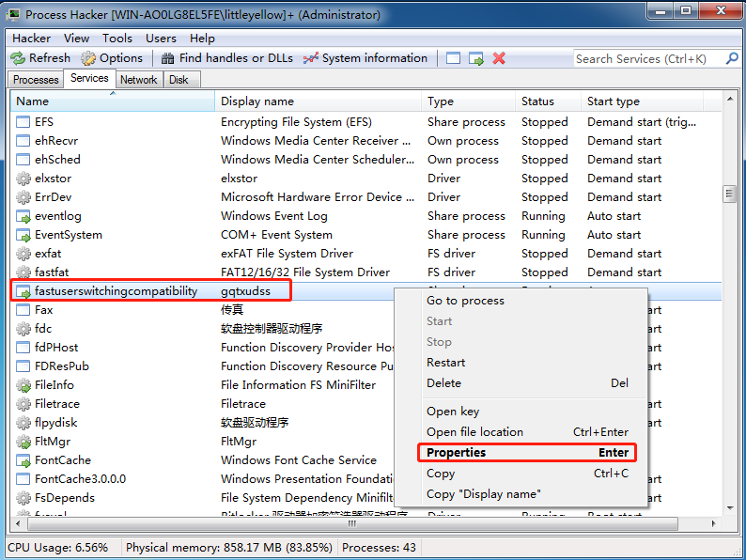Click the search magnifier icon
Image resolution: width=746 pixels, height=560 pixels.
[x=732, y=58]
